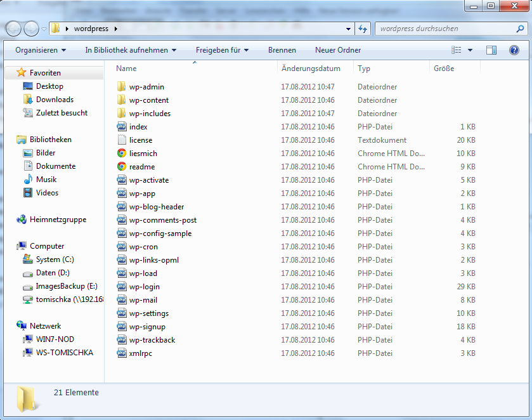Screen dimensions: 532x420
Task: Sort files by Änderungsdatum column header
Action: point(311,69)
